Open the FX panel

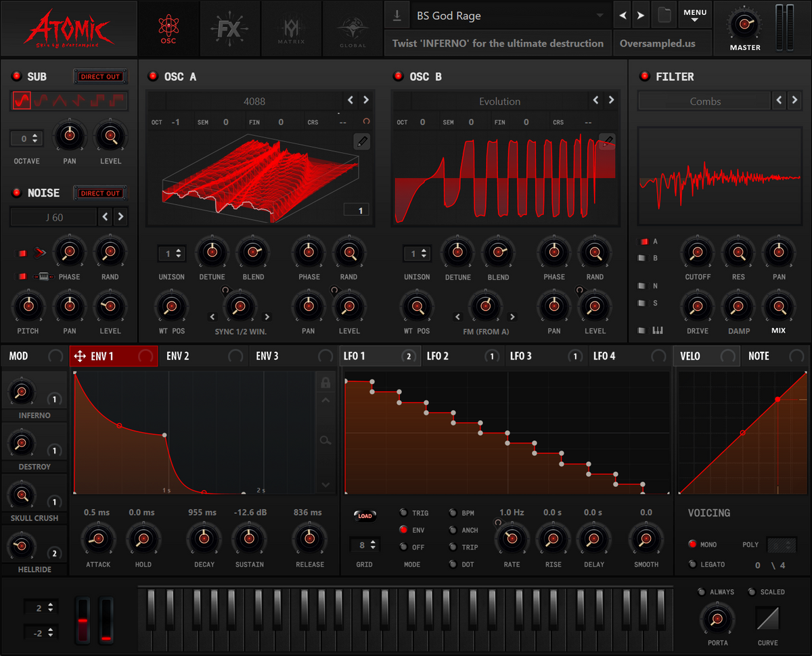229,28
